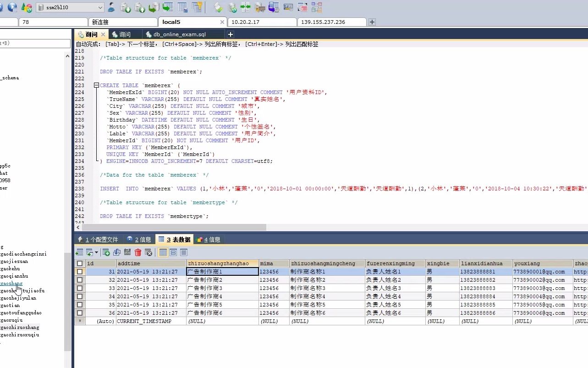Click the duplicate row icon in data toolbar
588x368 pixels.
(117, 252)
